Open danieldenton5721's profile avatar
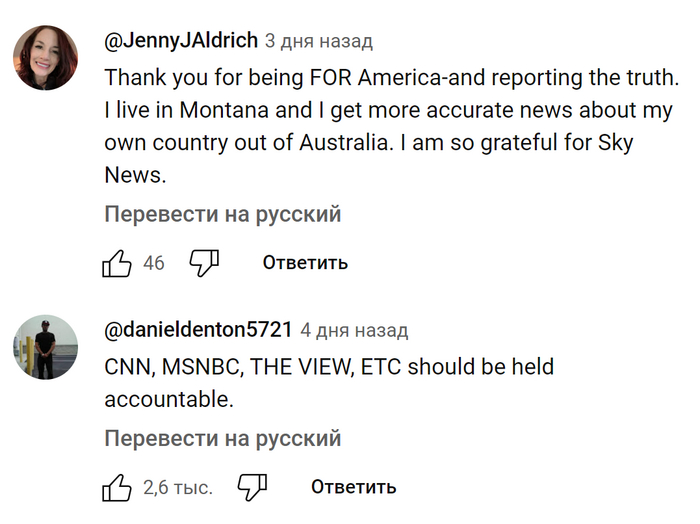700x524 pixels. [45, 348]
